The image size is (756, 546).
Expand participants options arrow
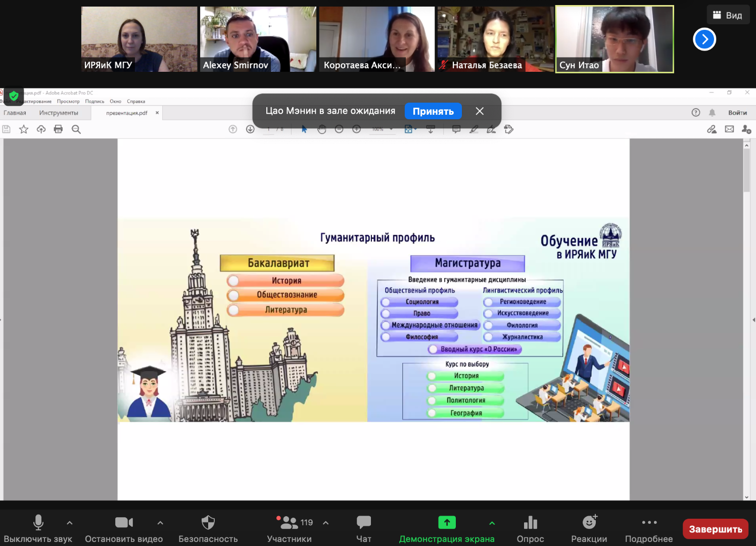[326, 523]
